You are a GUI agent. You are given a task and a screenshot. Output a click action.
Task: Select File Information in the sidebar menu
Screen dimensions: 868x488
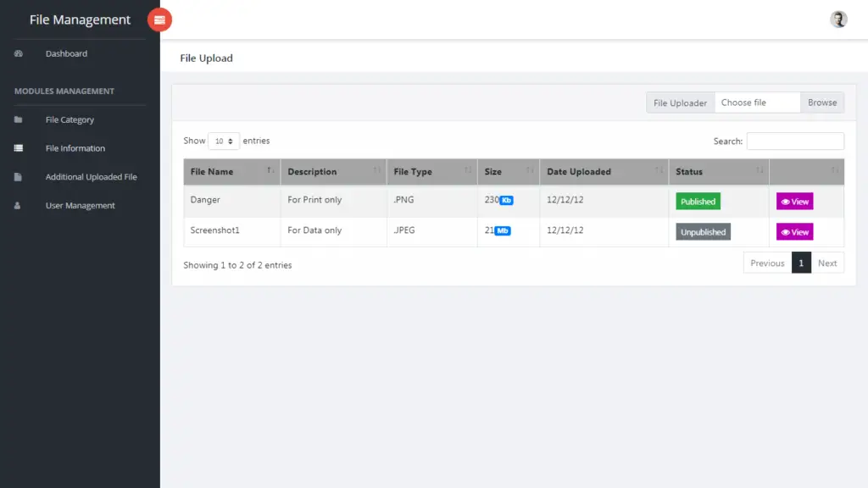pos(75,147)
